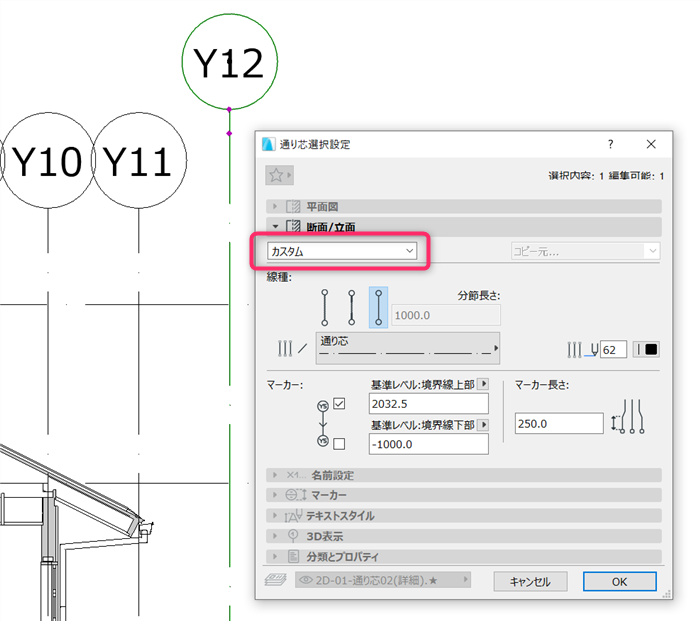Image resolution: width=700 pixels, height=621 pixels.
Task: Click the OK button
Action: pos(620,581)
